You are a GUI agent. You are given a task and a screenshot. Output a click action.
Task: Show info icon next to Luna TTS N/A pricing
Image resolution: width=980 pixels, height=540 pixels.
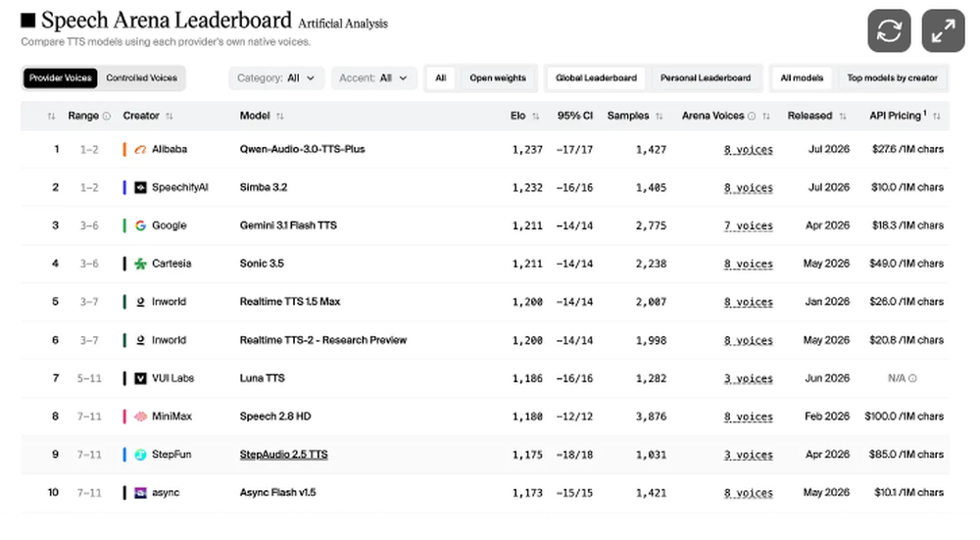(912, 378)
